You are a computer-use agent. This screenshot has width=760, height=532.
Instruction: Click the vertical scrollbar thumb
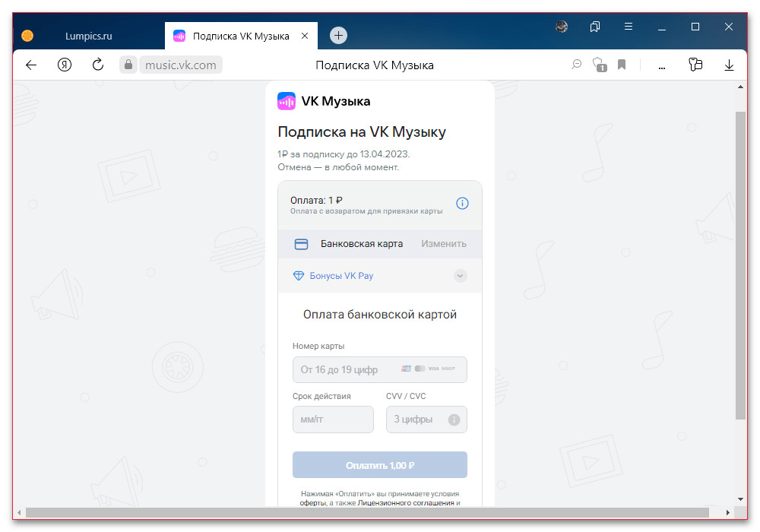[x=740, y=265]
